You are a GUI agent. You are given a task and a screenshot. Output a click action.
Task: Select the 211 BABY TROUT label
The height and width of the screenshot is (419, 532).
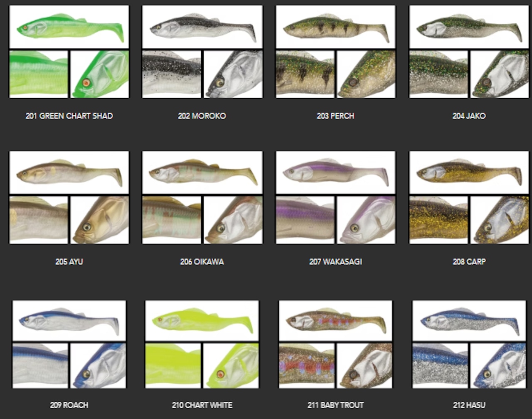tap(335, 405)
